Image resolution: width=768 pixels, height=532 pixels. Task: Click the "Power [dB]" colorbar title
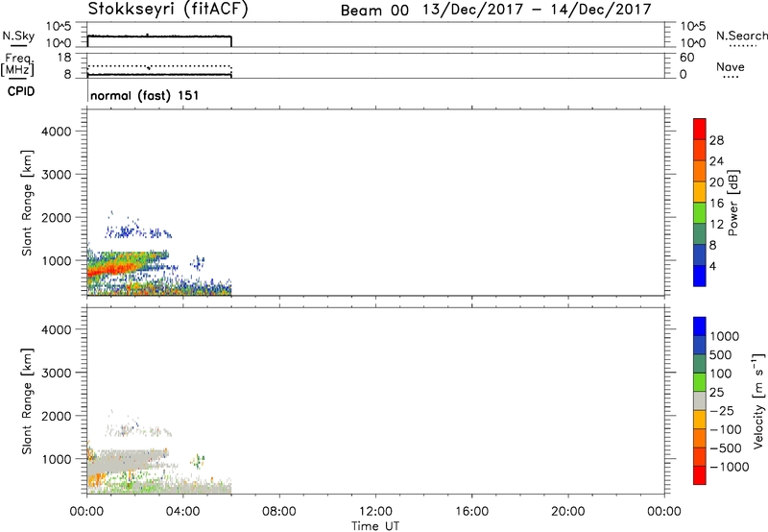732,203
